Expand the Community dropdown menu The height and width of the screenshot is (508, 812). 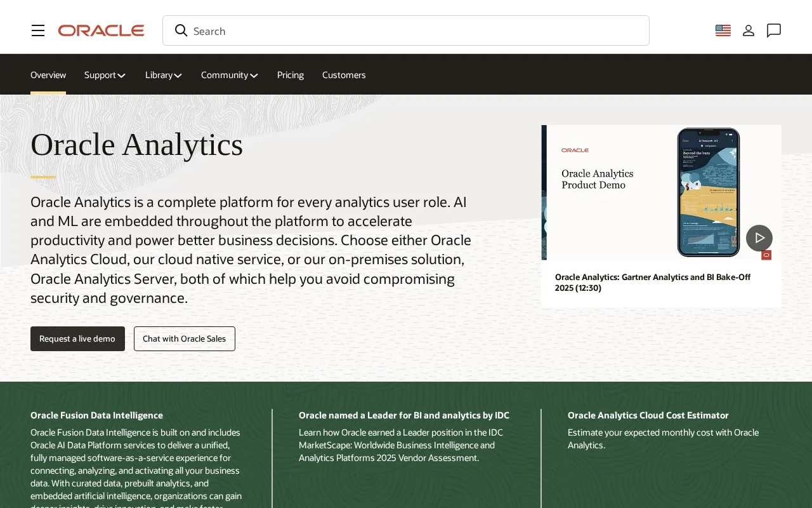tap(230, 75)
